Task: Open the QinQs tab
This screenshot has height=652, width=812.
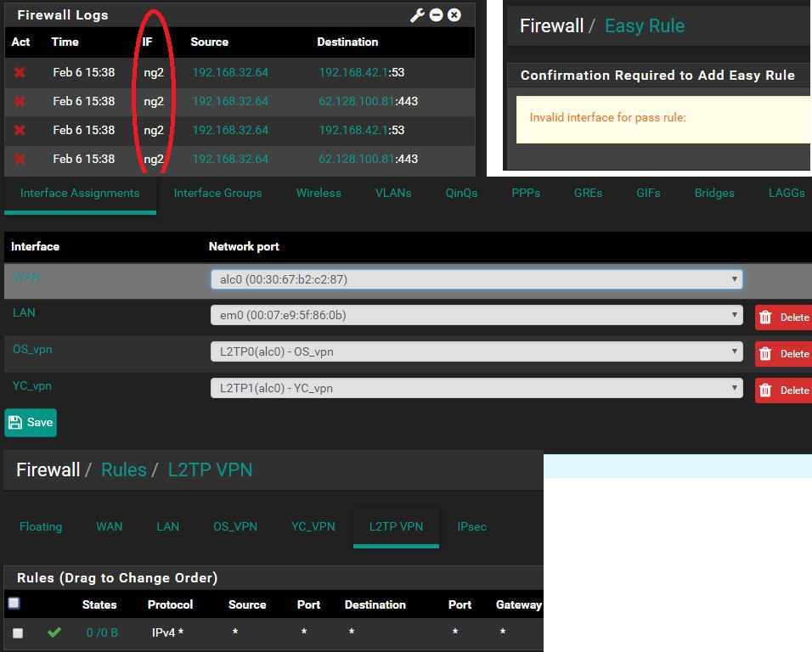Action: pyautogui.click(x=461, y=193)
